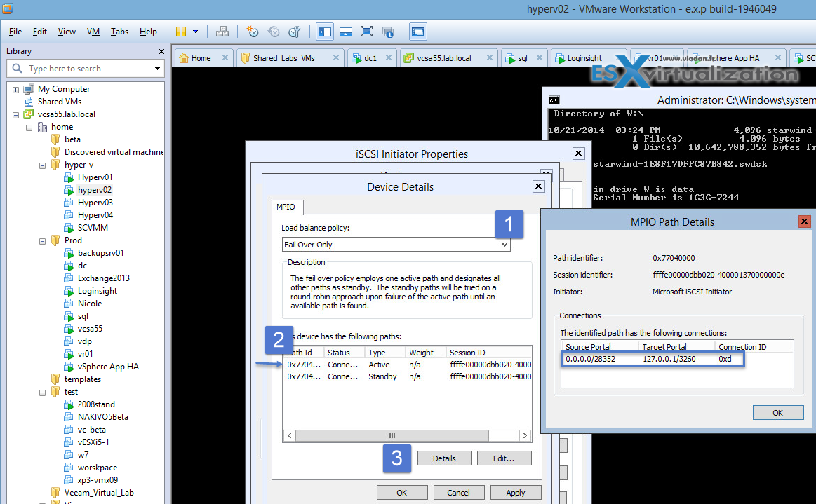Close the MPIO Path Details dialog

click(x=804, y=222)
